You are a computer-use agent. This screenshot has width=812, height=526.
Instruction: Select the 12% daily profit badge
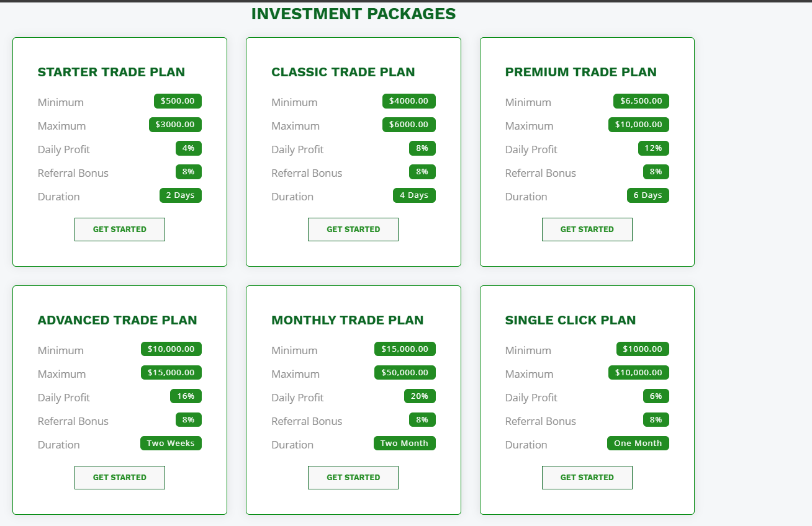653,148
